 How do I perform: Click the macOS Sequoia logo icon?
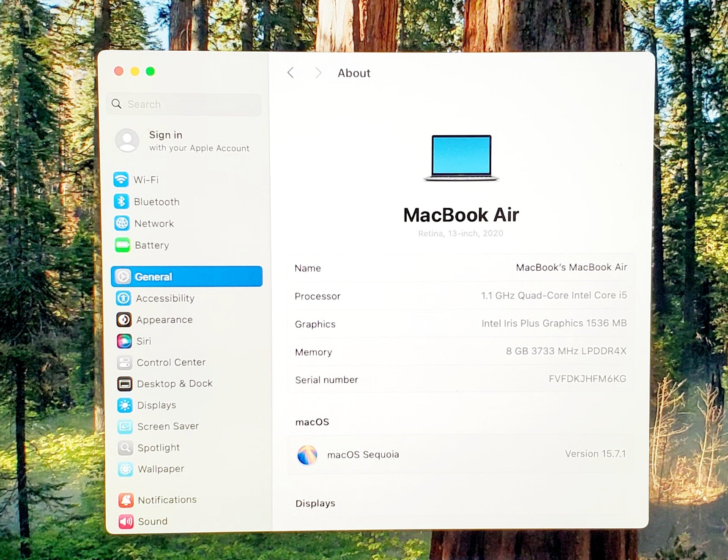(307, 455)
